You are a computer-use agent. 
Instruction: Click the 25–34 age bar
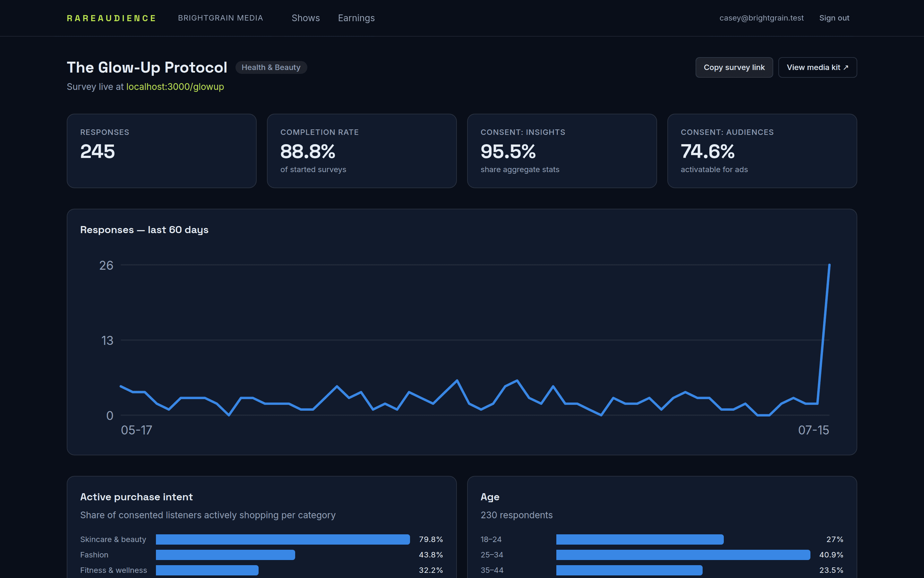click(683, 555)
